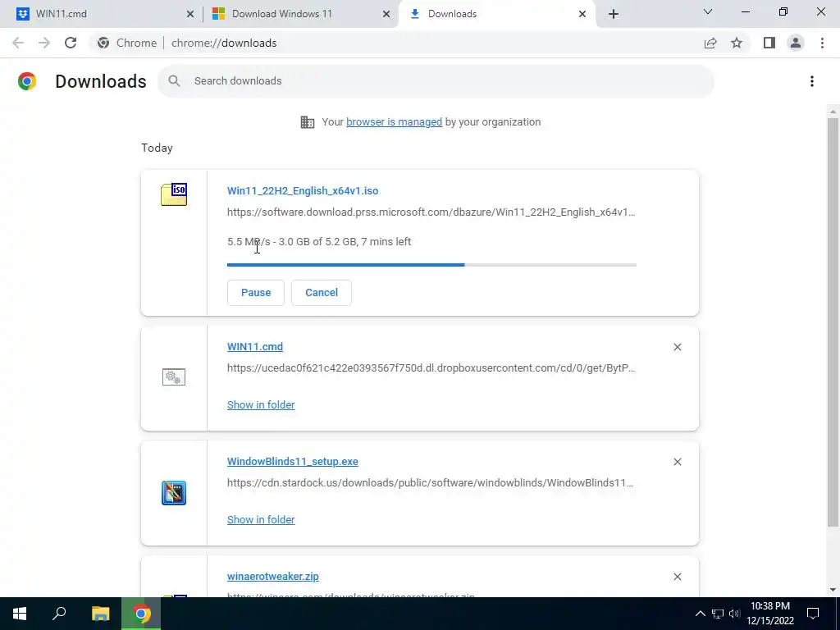This screenshot has width=840, height=630.
Task: Open Chrome's main three-dot menu
Action: coord(822,43)
